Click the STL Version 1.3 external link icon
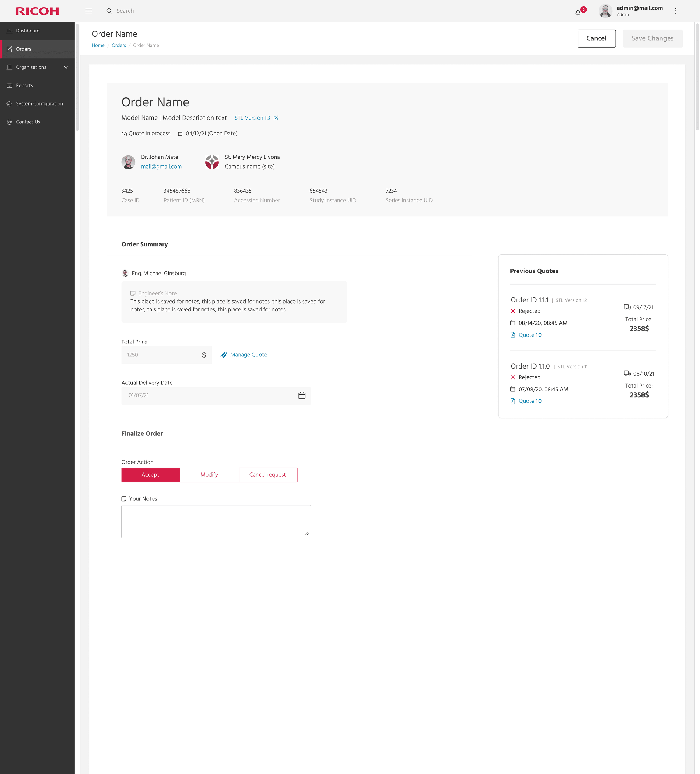This screenshot has height=774, width=700. click(276, 118)
